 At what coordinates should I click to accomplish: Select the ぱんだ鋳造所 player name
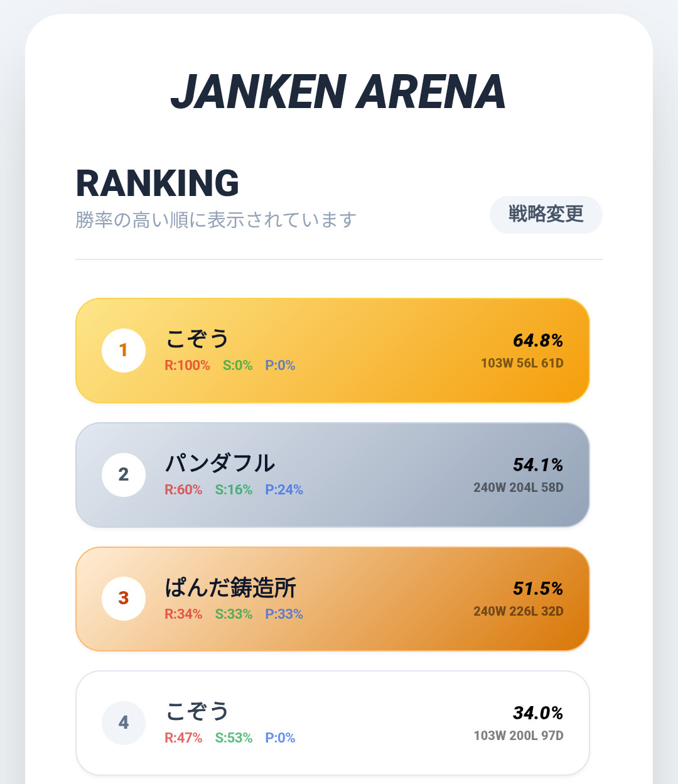pyautogui.click(x=230, y=587)
